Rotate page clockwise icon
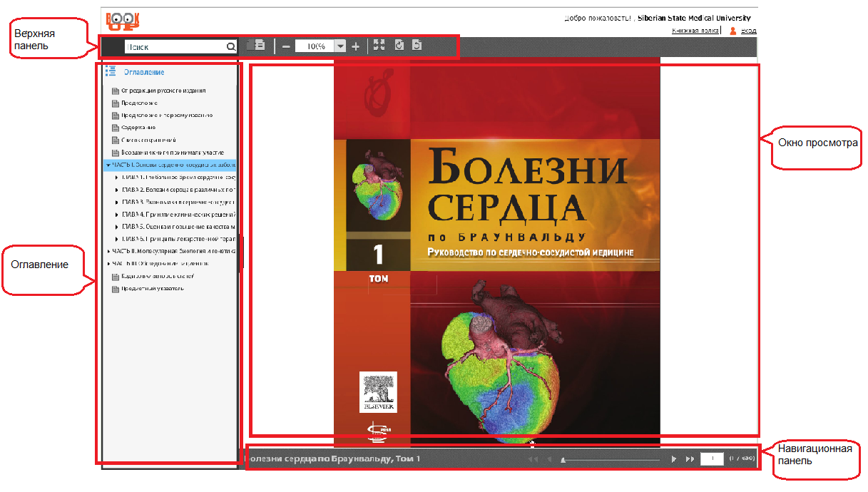Screen dimensions: 868x492 pos(399,45)
